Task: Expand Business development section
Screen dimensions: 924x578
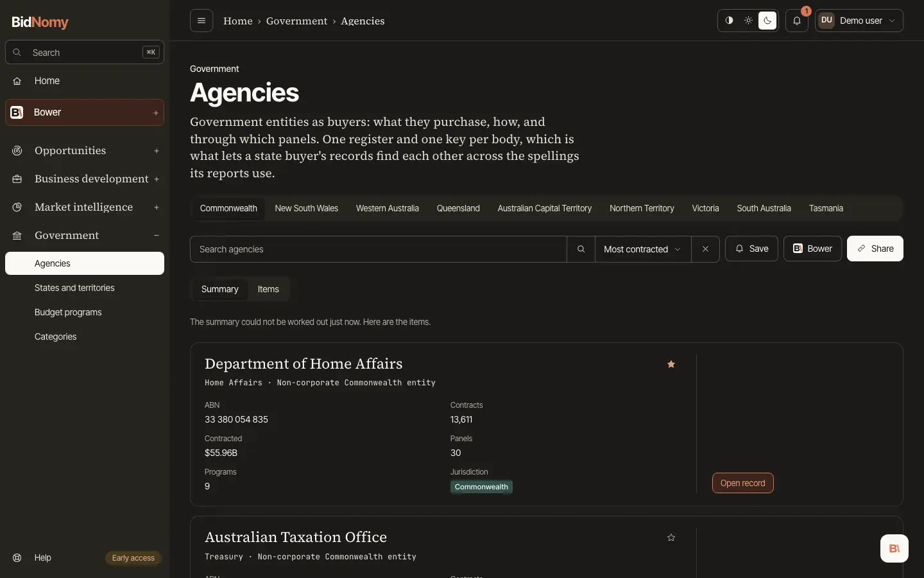Action: tap(157, 179)
